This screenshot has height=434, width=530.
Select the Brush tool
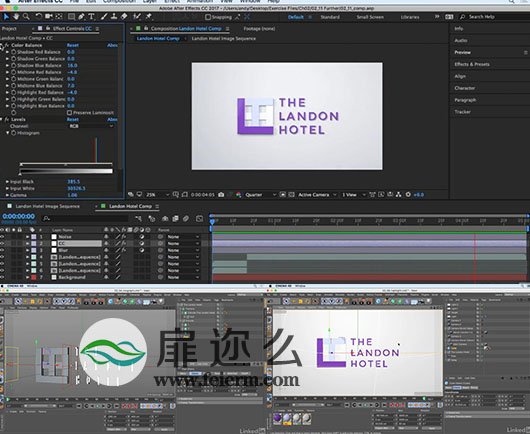(x=104, y=16)
